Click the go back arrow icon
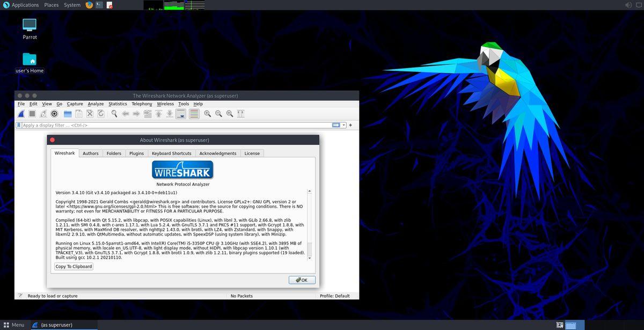Viewport: 644px width, 330px height. 125,114
